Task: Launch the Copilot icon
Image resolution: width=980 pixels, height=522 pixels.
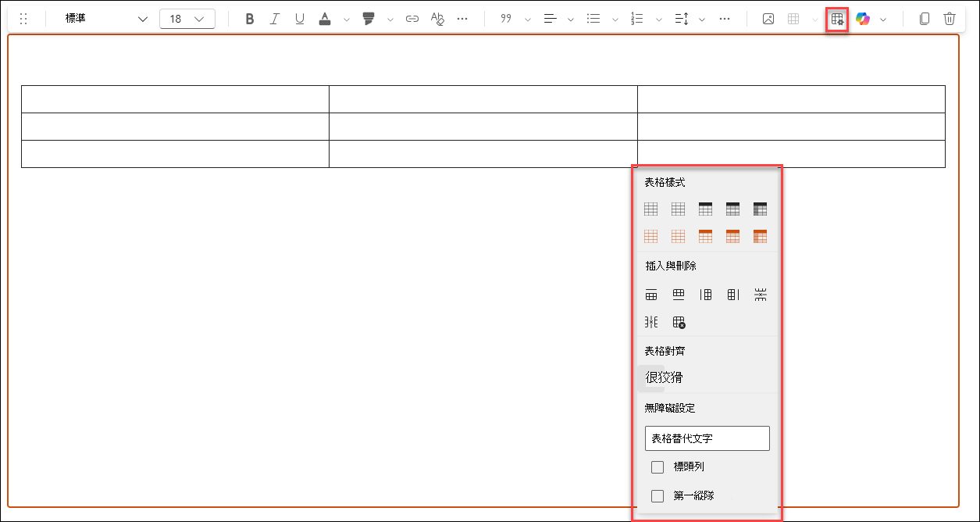Action: coord(863,20)
